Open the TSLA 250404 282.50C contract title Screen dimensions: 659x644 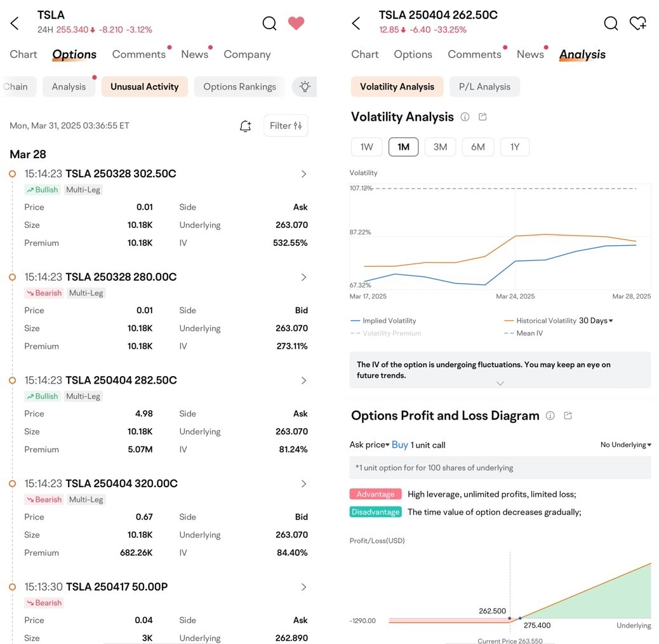click(x=121, y=380)
